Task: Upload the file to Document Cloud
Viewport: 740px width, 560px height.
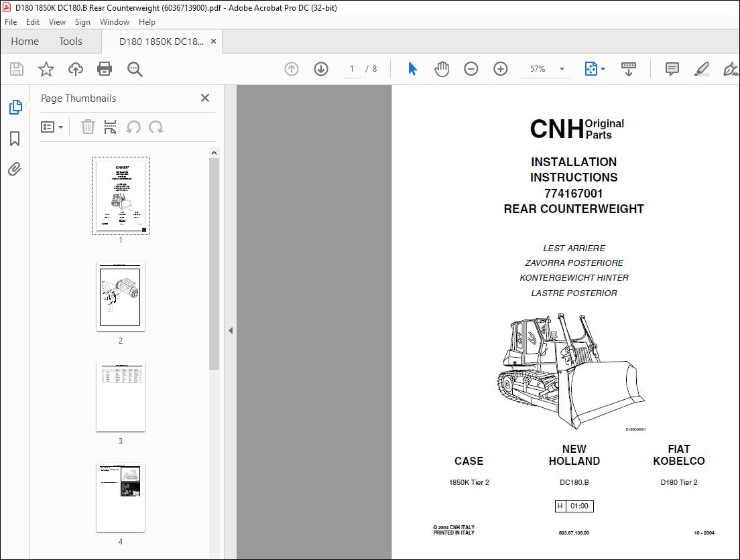Action: 76,70
